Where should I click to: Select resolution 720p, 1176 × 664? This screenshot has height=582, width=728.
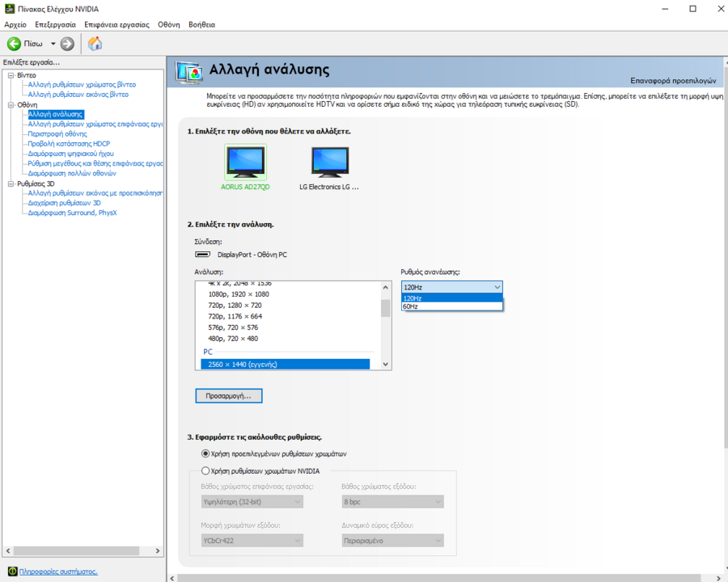235,317
